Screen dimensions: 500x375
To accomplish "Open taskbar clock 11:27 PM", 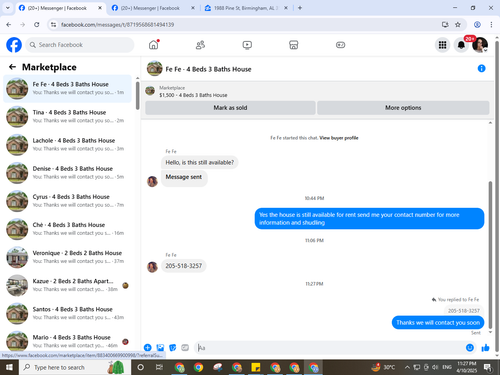I will [x=467, y=367].
